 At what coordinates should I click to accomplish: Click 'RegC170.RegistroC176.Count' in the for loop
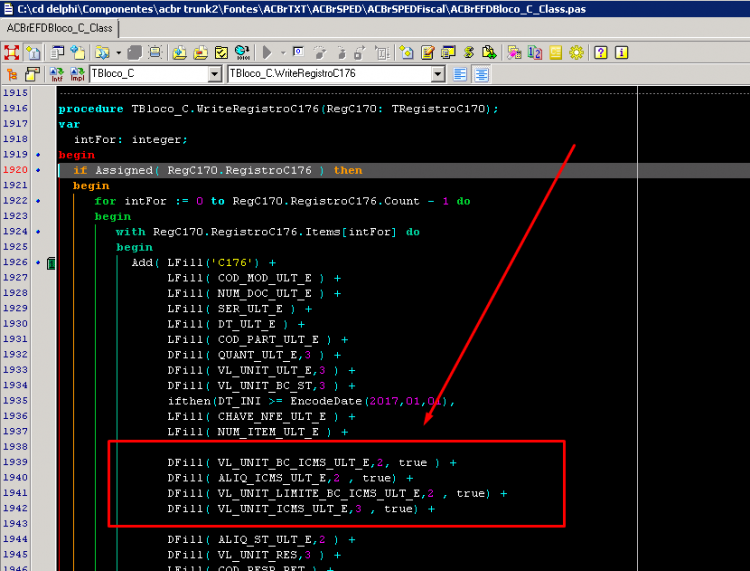[x=326, y=201]
